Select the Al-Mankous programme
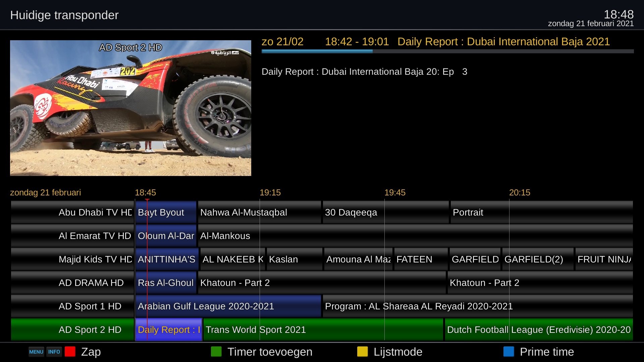 pyautogui.click(x=415, y=236)
